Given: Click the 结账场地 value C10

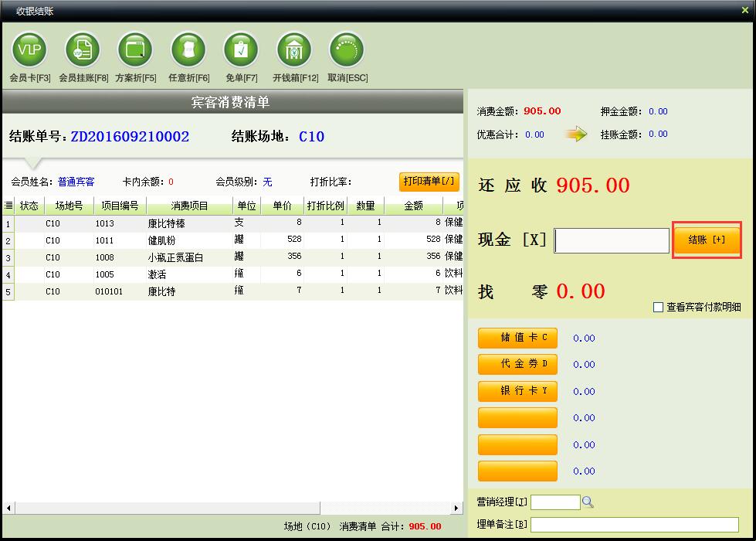Looking at the screenshot, I should coord(311,137).
